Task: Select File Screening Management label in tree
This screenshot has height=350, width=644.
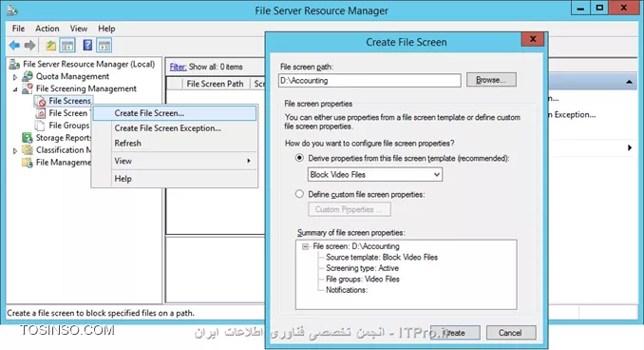Action: pyautogui.click(x=85, y=88)
